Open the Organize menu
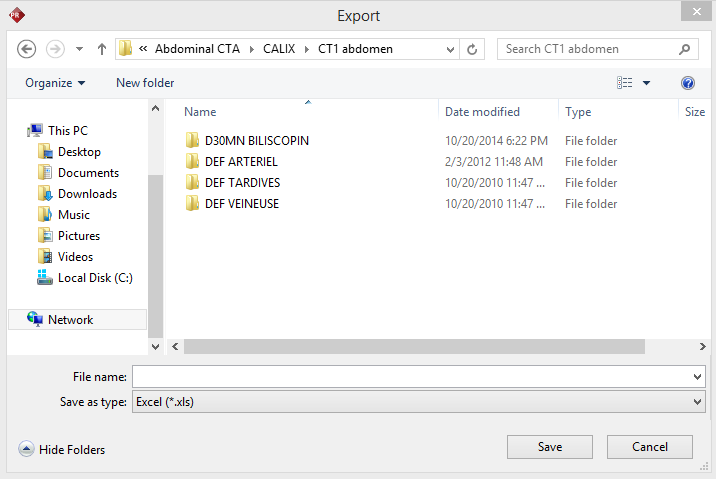This screenshot has height=479, width=716. (55, 83)
